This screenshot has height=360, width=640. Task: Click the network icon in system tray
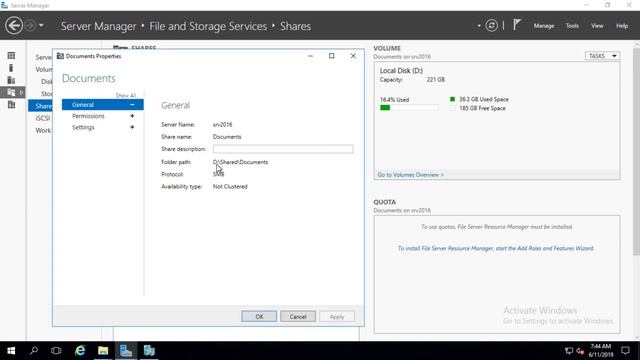click(x=569, y=351)
